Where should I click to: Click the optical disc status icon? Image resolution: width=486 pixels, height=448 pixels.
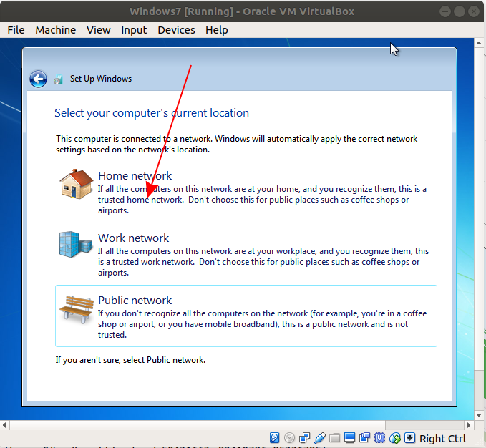(x=289, y=438)
